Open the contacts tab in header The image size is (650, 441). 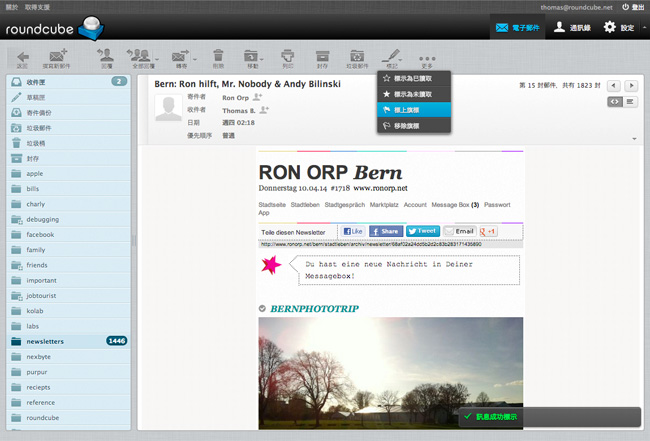572,28
